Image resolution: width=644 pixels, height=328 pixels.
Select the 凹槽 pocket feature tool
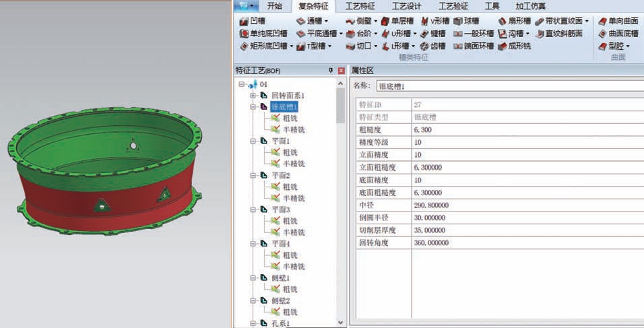[253, 21]
